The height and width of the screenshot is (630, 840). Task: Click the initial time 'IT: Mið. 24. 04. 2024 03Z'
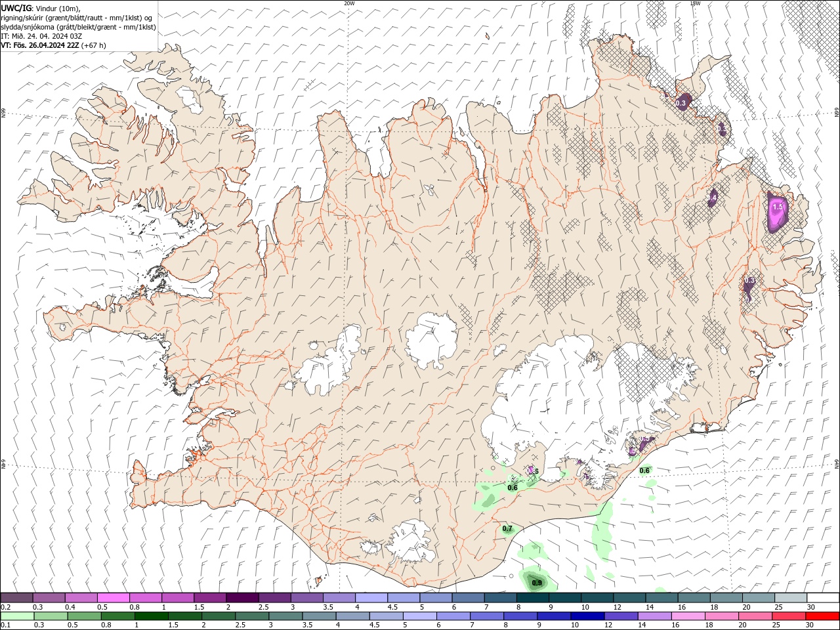pyautogui.click(x=41, y=36)
